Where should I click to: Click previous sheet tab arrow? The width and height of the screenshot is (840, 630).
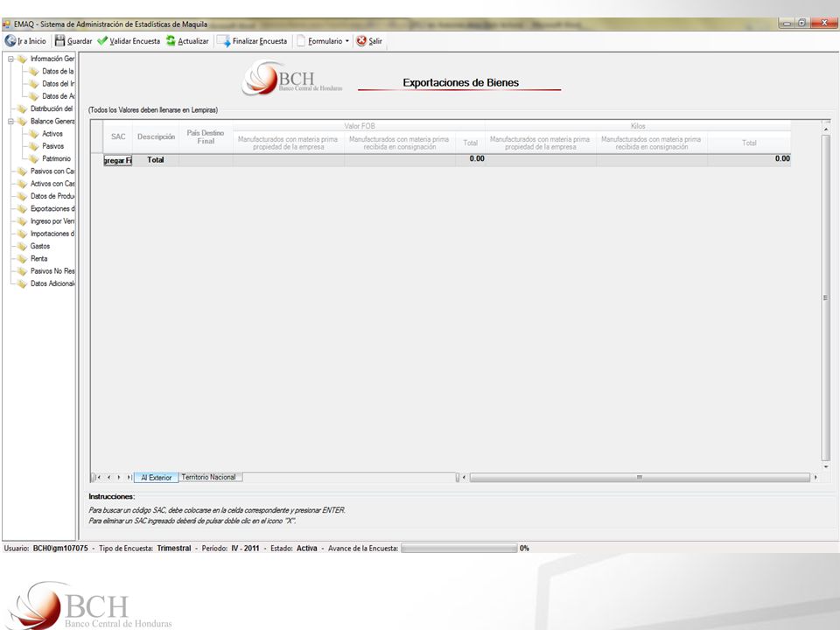[108, 477]
